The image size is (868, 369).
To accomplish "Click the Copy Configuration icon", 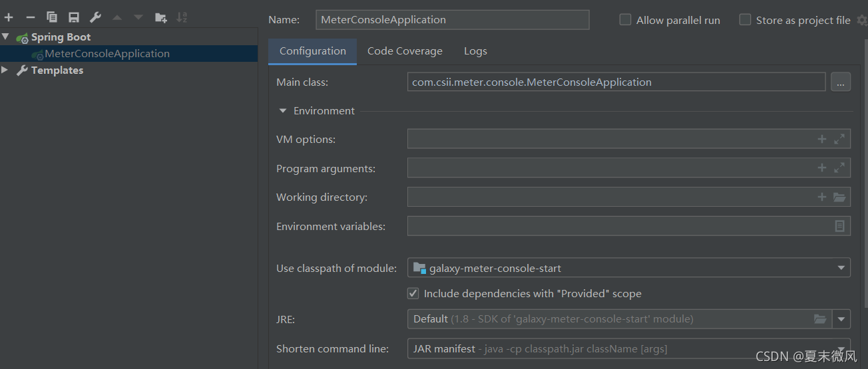I will tap(52, 17).
